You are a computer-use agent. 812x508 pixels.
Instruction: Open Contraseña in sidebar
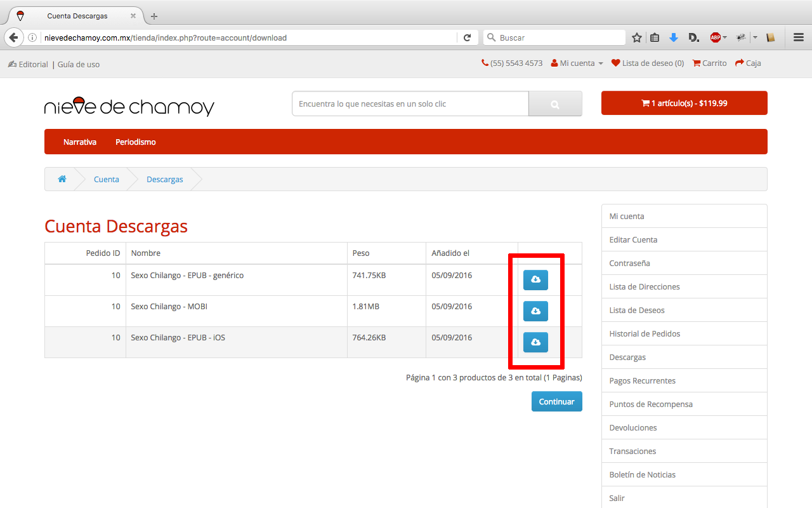pyautogui.click(x=684, y=263)
